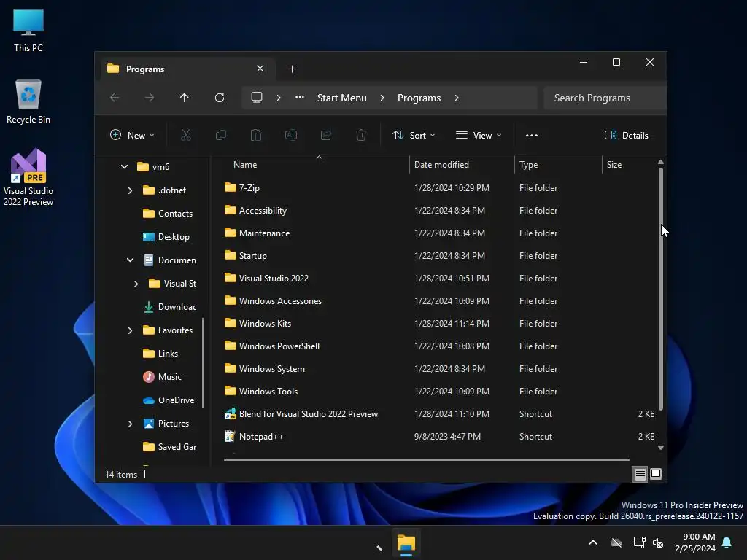This screenshot has height=560, width=747.
Task: Click the Rename icon in toolbar
Action: (x=291, y=135)
